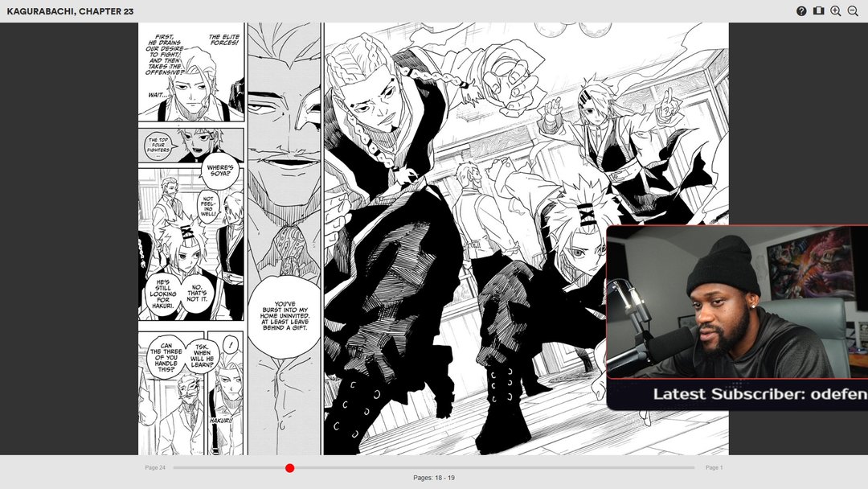The image size is (868, 489).
Task: Click the slider track near Page 1
Action: 675,468
